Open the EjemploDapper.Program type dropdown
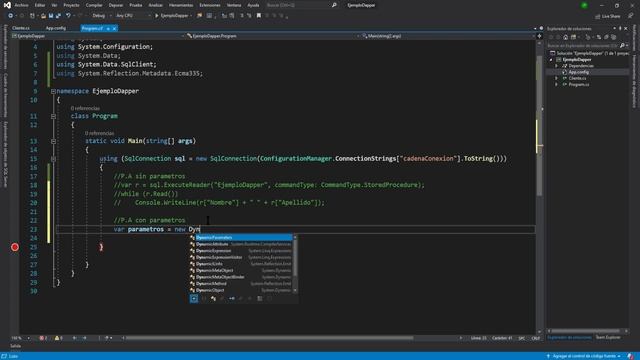This screenshot has width=640, height=360. pyautogui.click(x=272, y=36)
